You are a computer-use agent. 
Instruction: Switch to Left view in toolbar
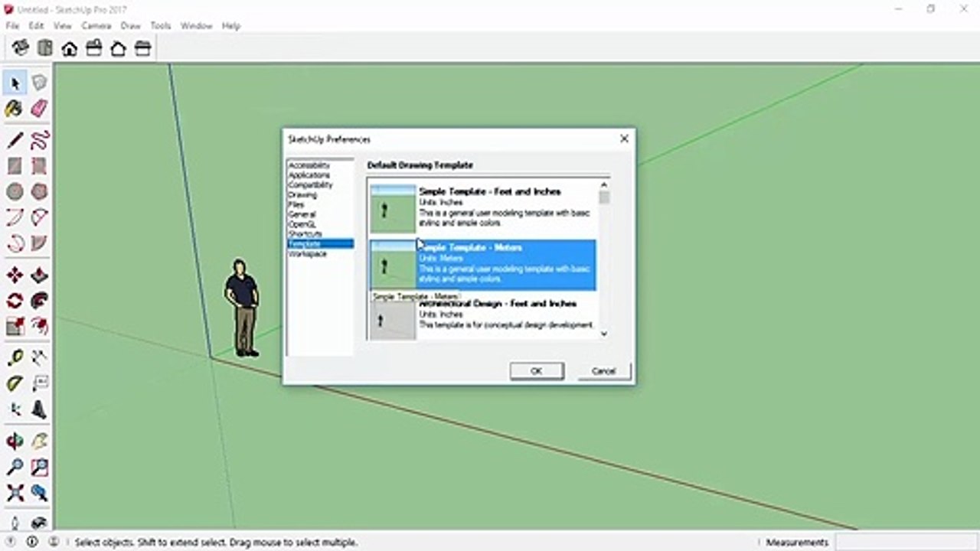coord(142,48)
